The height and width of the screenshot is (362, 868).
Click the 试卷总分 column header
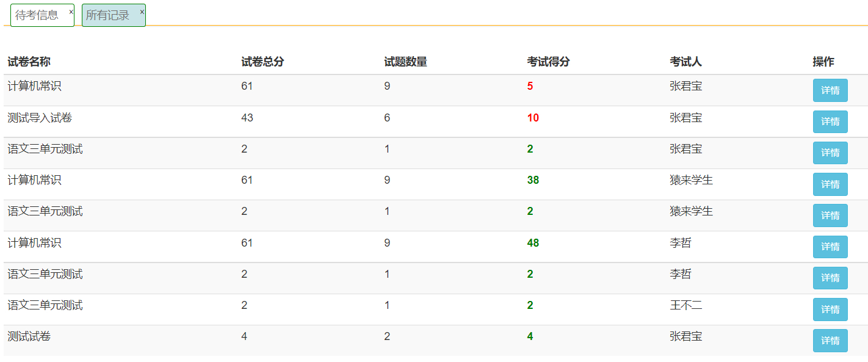click(x=262, y=62)
